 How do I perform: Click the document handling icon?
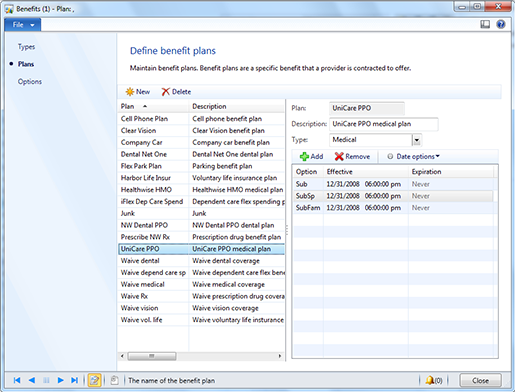click(114, 380)
